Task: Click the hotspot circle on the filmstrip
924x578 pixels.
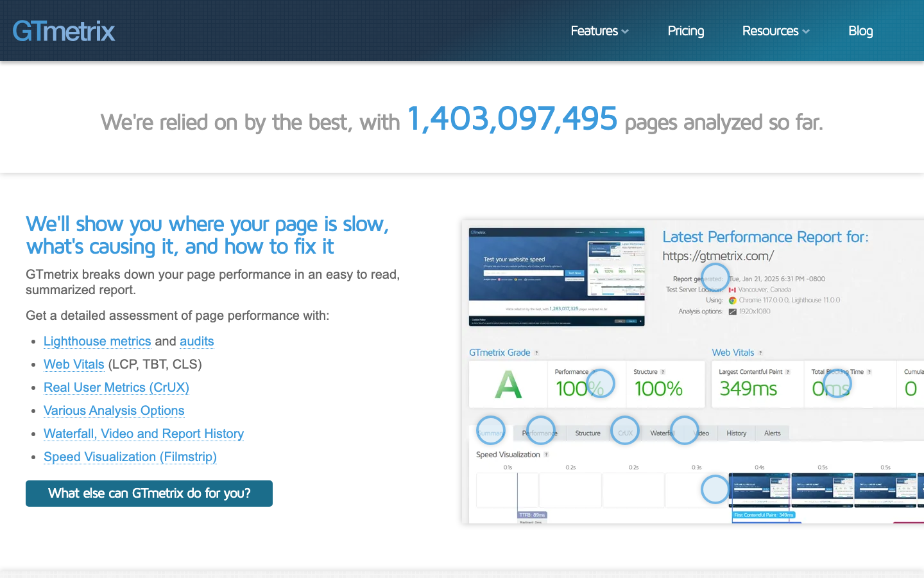Action: point(715,489)
